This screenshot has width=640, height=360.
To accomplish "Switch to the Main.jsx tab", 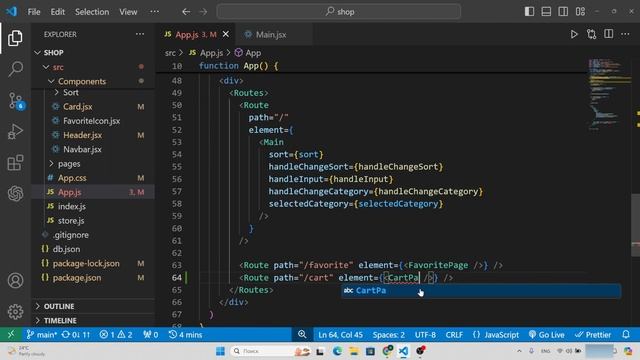I will tap(271, 35).
